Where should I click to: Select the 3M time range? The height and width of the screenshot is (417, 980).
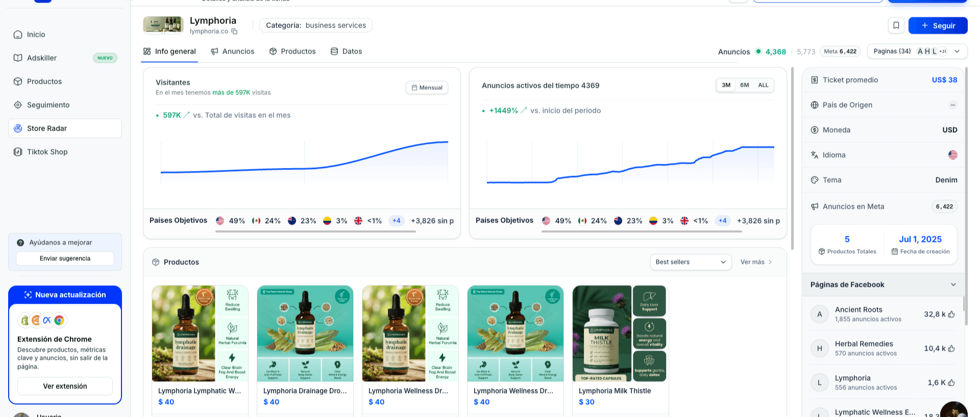point(726,85)
